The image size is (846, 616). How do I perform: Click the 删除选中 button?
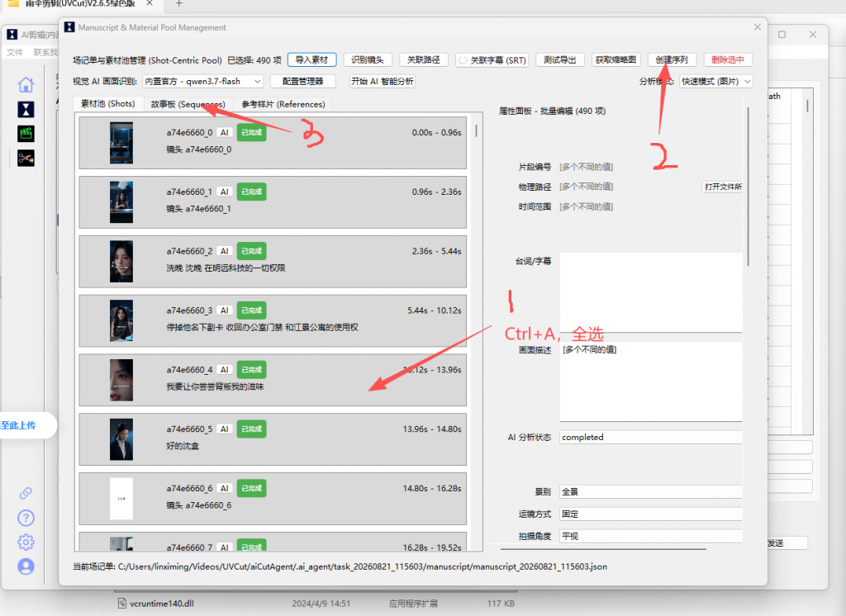[x=728, y=60]
